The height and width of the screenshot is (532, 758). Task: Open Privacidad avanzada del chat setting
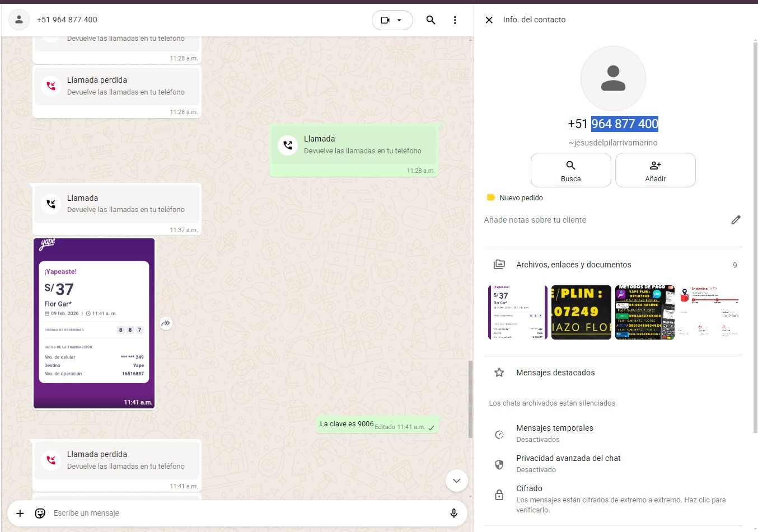click(x=568, y=463)
